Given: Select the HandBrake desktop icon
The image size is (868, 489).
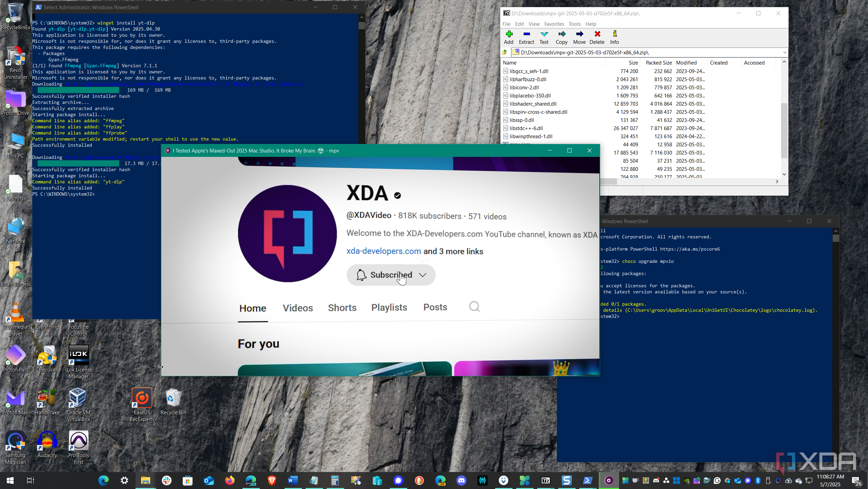Looking at the screenshot, I should click(x=47, y=402).
